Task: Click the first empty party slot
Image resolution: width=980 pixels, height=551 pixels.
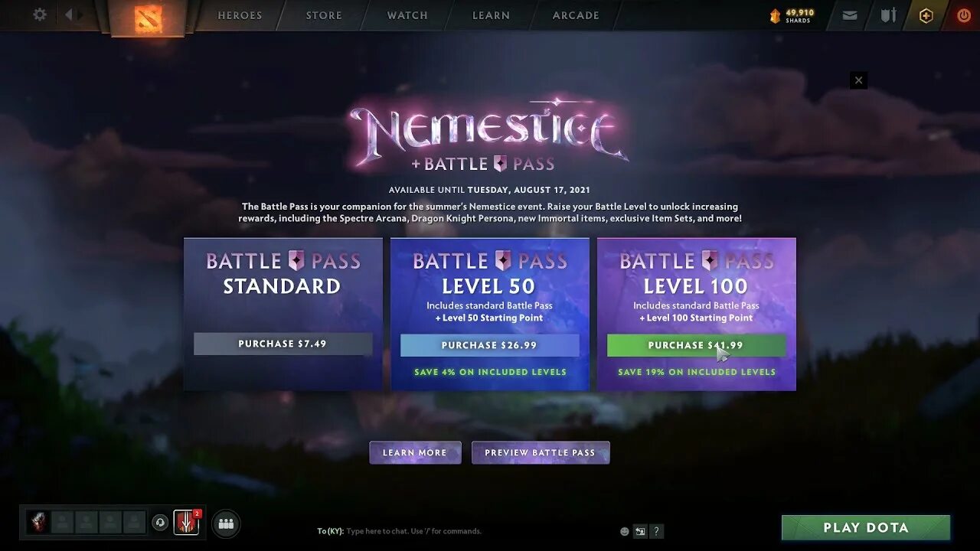Action: point(63,523)
